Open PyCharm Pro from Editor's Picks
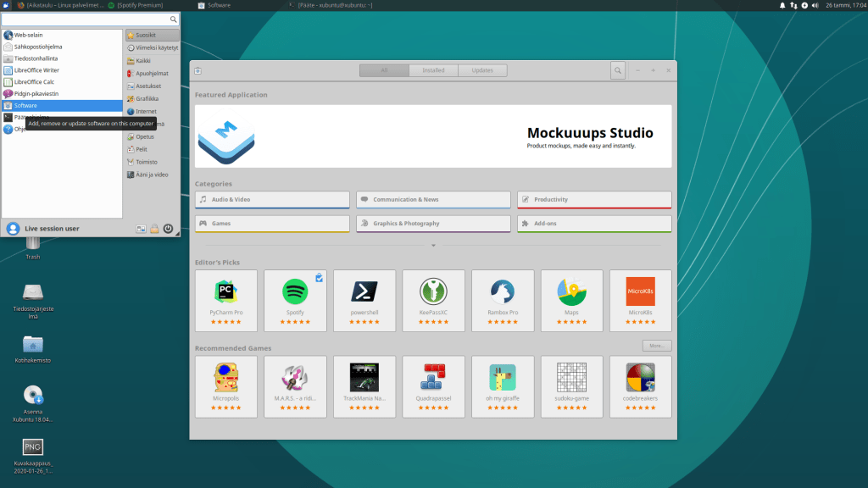The image size is (868, 488). (x=225, y=299)
